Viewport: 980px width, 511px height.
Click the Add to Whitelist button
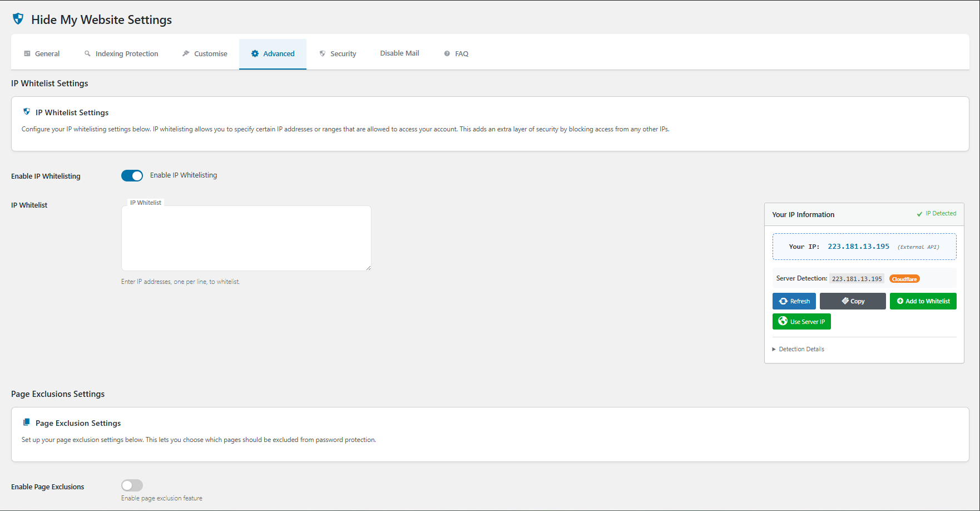[x=923, y=301]
